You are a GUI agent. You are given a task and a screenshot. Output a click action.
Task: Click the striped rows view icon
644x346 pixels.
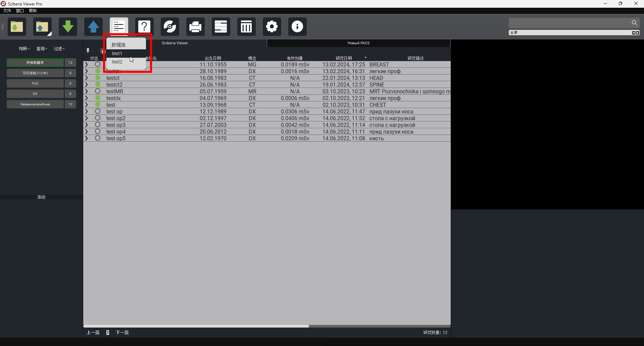(x=221, y=27)
